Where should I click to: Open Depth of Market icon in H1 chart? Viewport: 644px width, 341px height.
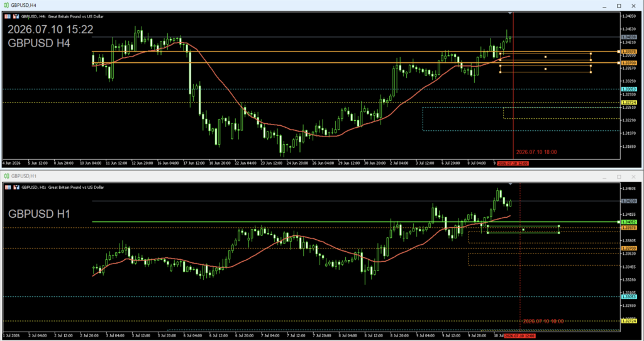8,187
